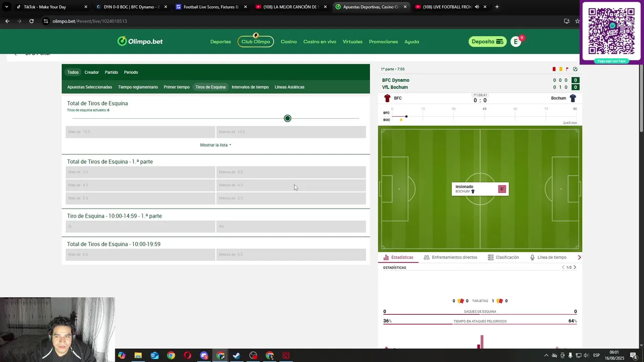Click the soccer ball icon in match header
The width and height of the screenshot is (644, 362).
(x=575, y=69)
